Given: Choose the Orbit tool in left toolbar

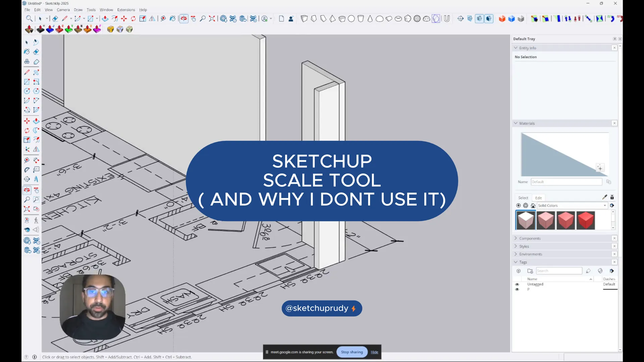Looking at the screenshot, I should (27, 190).
